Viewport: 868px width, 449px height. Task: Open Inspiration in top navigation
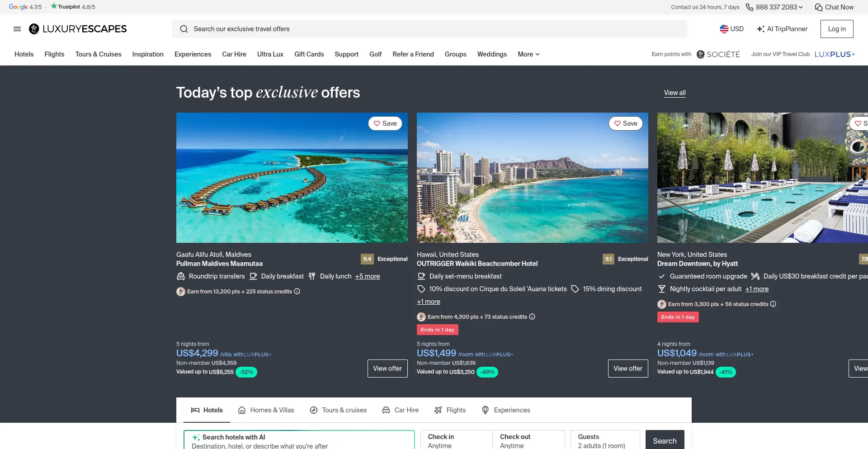pyautogui.click(x=148, y=54)
